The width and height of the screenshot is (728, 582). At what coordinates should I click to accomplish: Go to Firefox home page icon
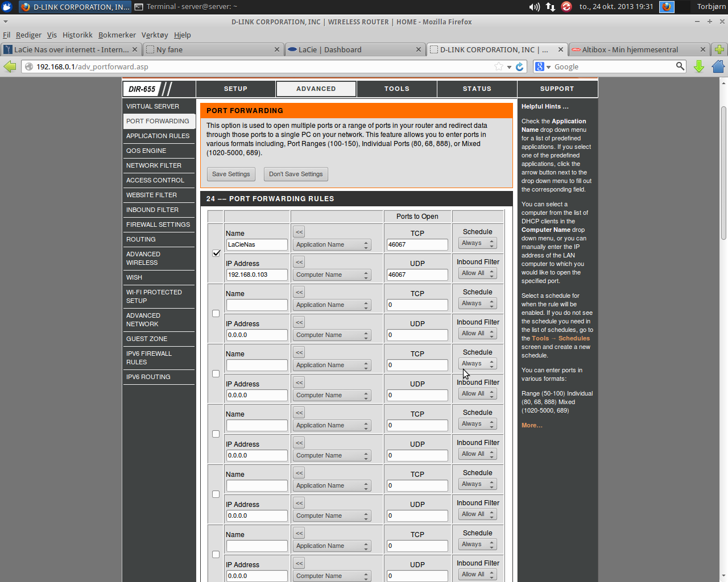point(718,66)
